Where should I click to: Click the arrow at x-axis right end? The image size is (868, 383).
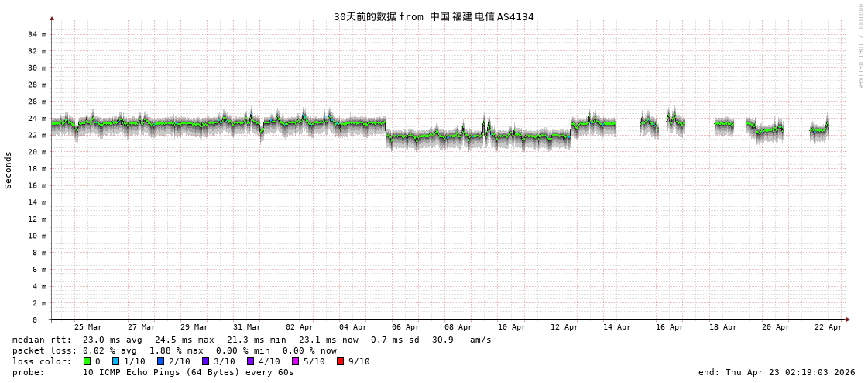(x=848, y=319)
